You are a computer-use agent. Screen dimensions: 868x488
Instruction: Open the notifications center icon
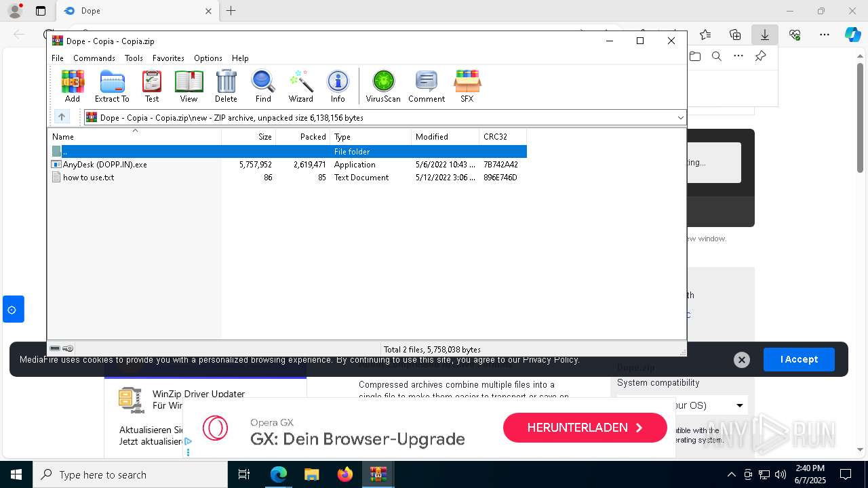(x=846, y=474)
